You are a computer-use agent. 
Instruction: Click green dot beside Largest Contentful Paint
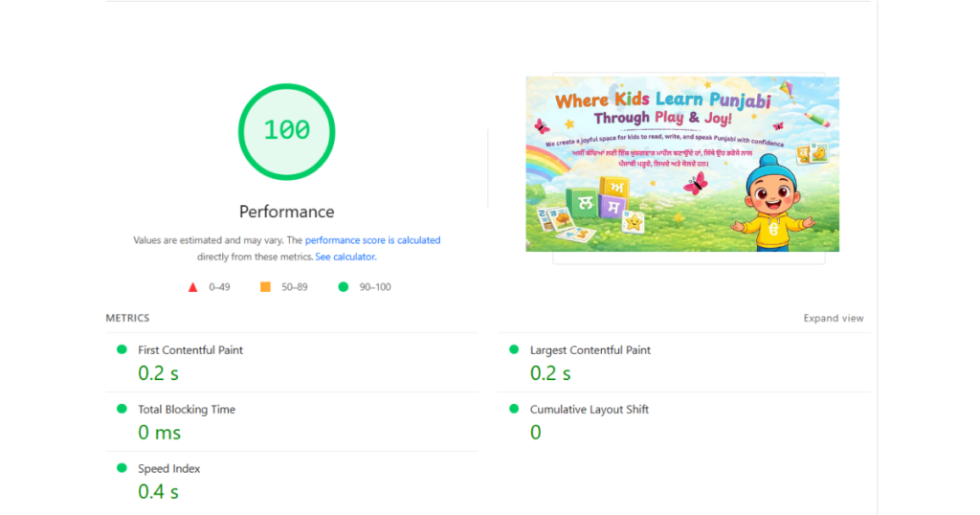pyautogui.click(x=514, y=349)
